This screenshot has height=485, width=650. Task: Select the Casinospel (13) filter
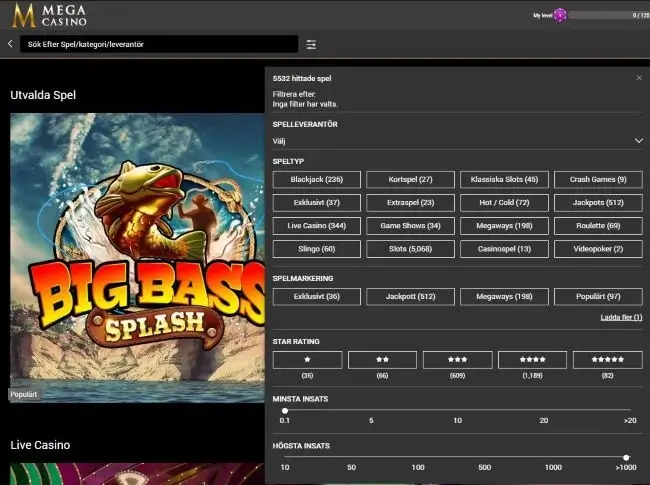click(504, 249)
